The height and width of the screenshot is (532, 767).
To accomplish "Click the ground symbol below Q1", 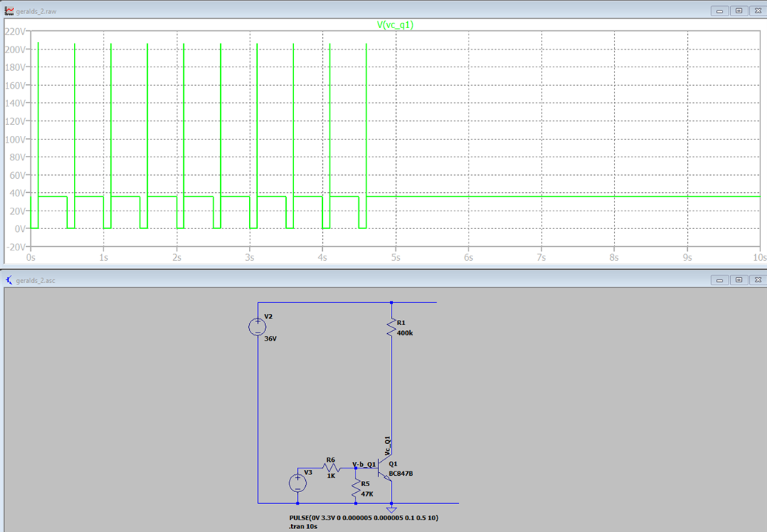I will point(391,509).
